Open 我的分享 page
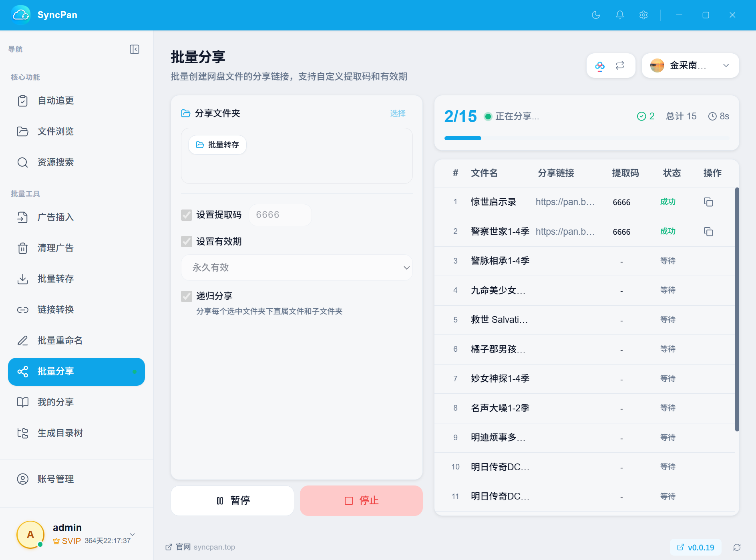The image size is (756, 560). (76, 402)
